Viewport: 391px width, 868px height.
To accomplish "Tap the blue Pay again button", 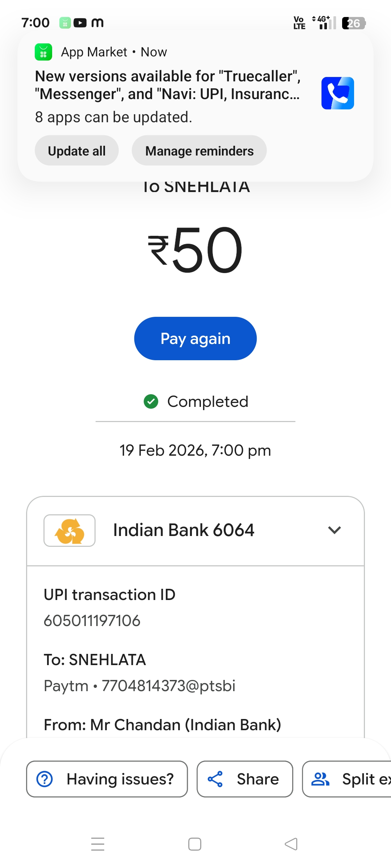I will 195,339.
